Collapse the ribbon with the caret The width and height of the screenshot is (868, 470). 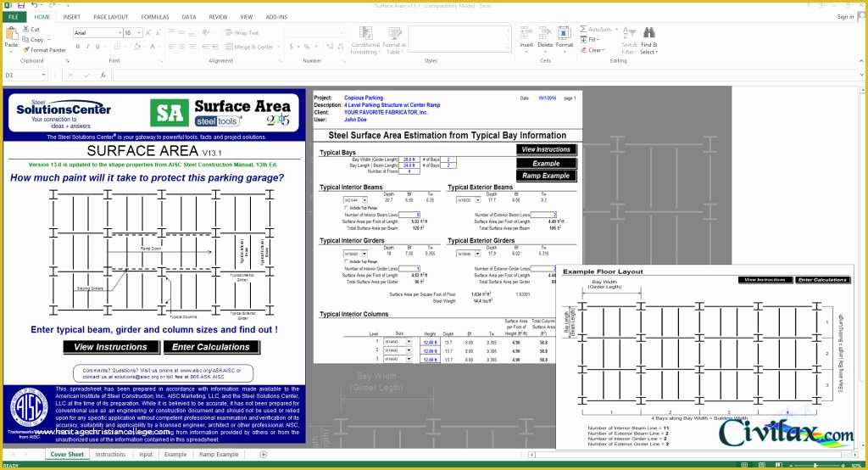pyautogui.click(x=861, y=60)
